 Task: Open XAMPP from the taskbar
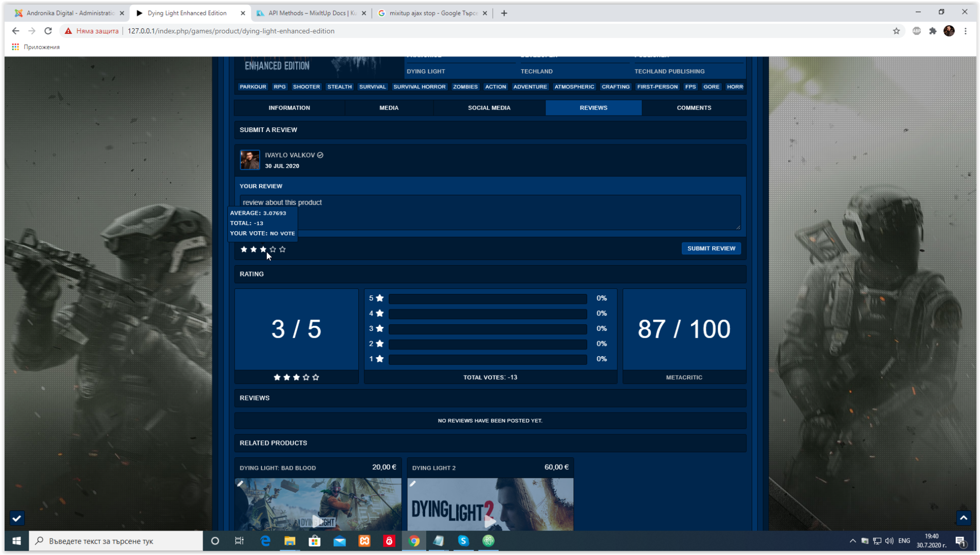[x=365, y=541]
